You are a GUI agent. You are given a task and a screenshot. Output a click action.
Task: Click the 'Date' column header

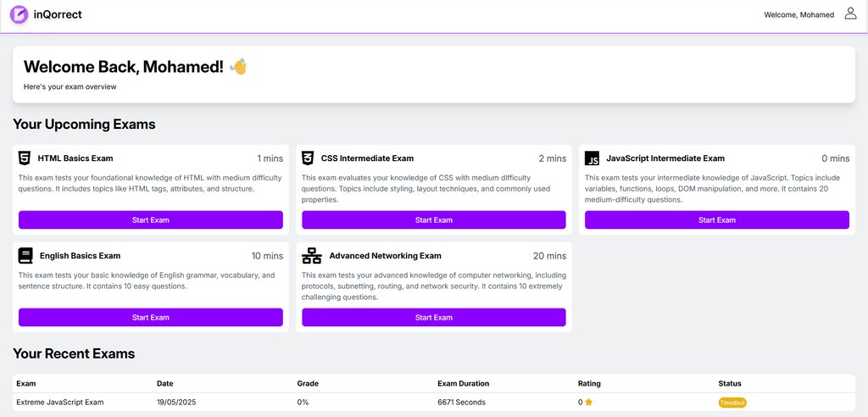click(165, 383)
